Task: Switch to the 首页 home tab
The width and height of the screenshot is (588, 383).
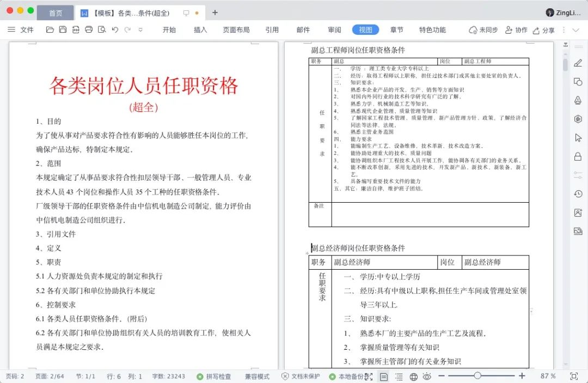Action: tap(56, 13)
